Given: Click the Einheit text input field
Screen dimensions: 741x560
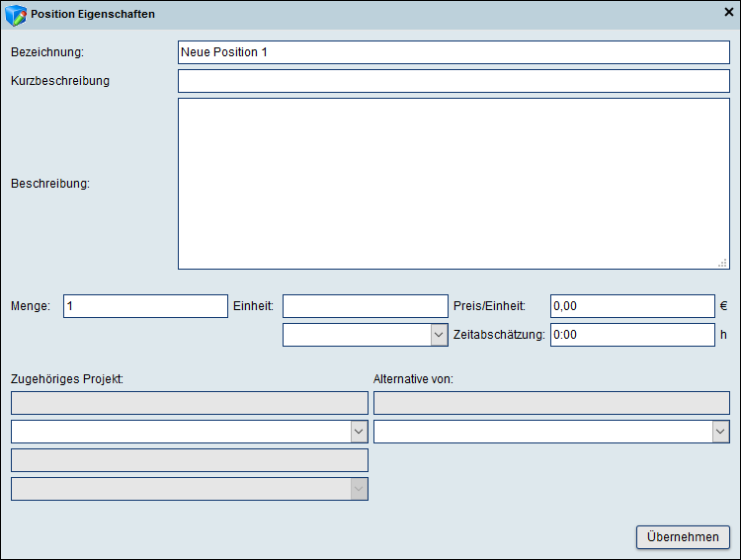Looking at the screenshot, I should coord(365,306).
